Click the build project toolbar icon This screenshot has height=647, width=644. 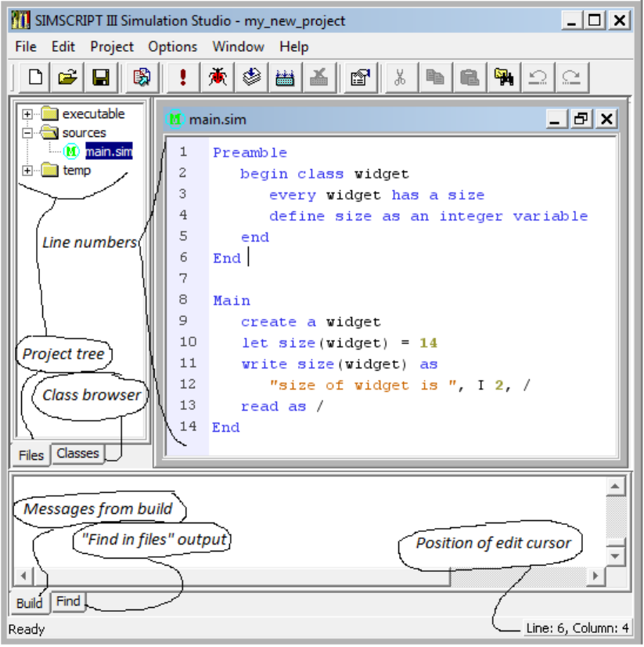click(286, 77)
